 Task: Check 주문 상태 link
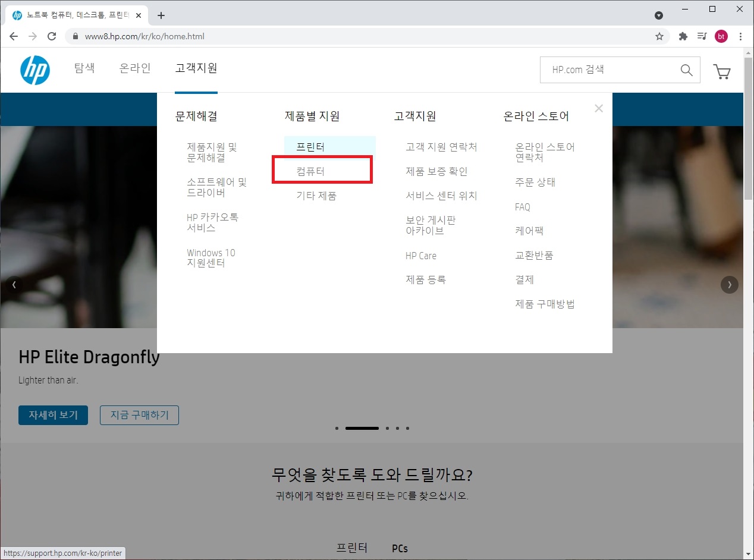tap(535, 183)
